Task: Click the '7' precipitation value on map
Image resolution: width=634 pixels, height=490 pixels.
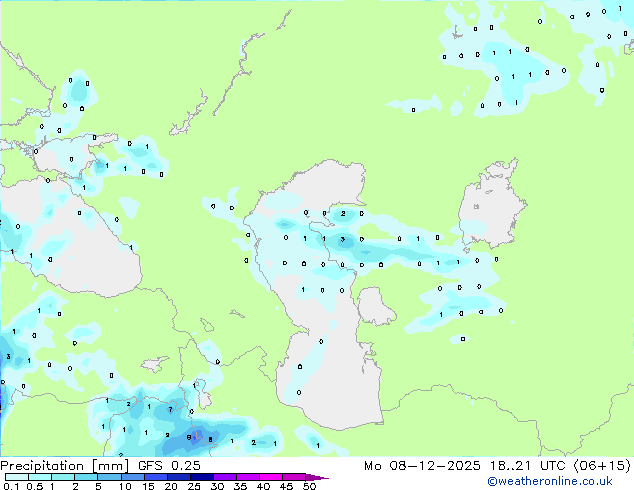Action: click(x=171, y=410)
